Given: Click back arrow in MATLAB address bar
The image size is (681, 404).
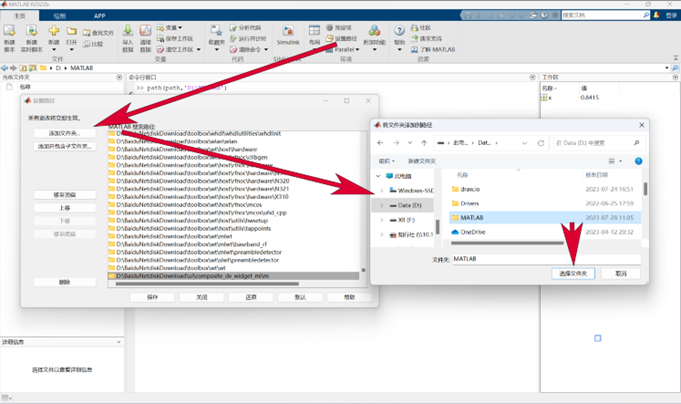Looking at the screenshot, I should pyautogui.click(x=4, y=68).
